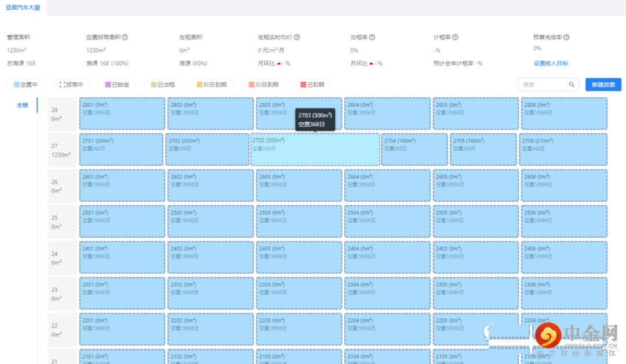Screen dimensions: 626x364
Task: Click floor 28 row label
Action: point(62,114)
